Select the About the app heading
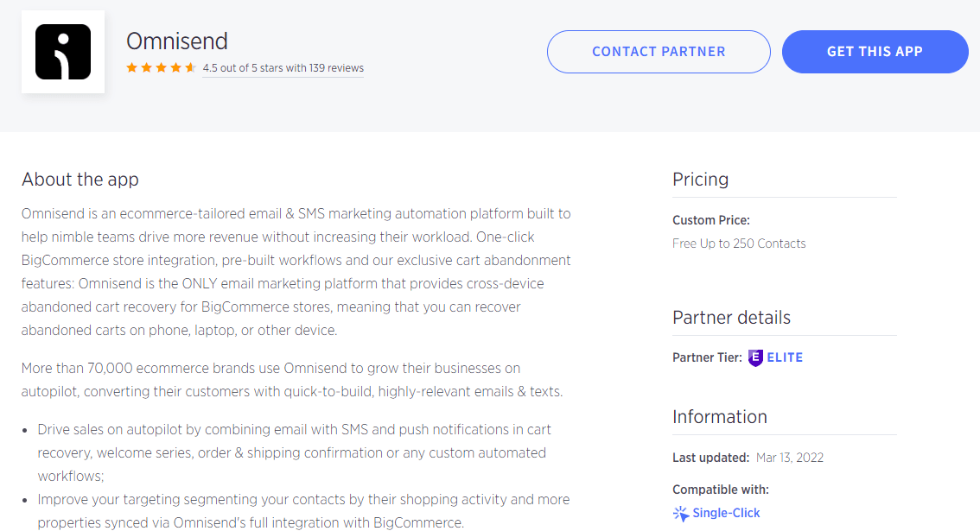 coord(80,180)
